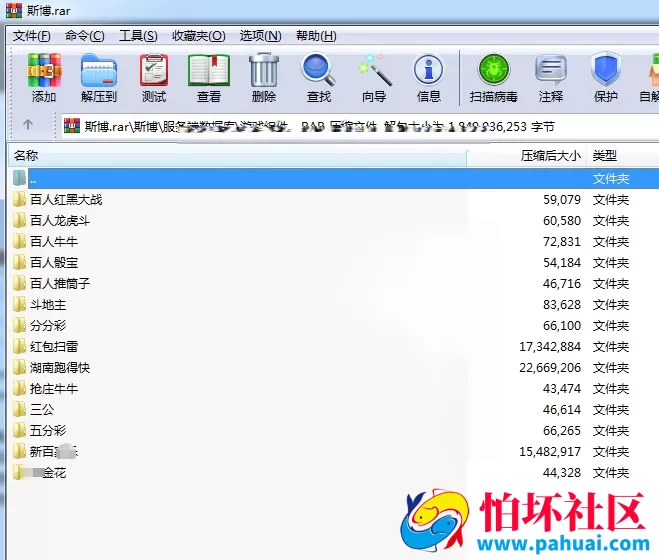Screen dimensions: 659x560
Task: Open the 收藏夹(O) menu
Action: pos(198,36)
